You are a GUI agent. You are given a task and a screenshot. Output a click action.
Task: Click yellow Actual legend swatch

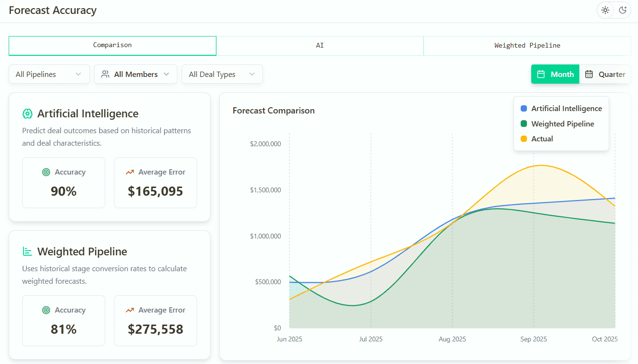coord(524,138)
